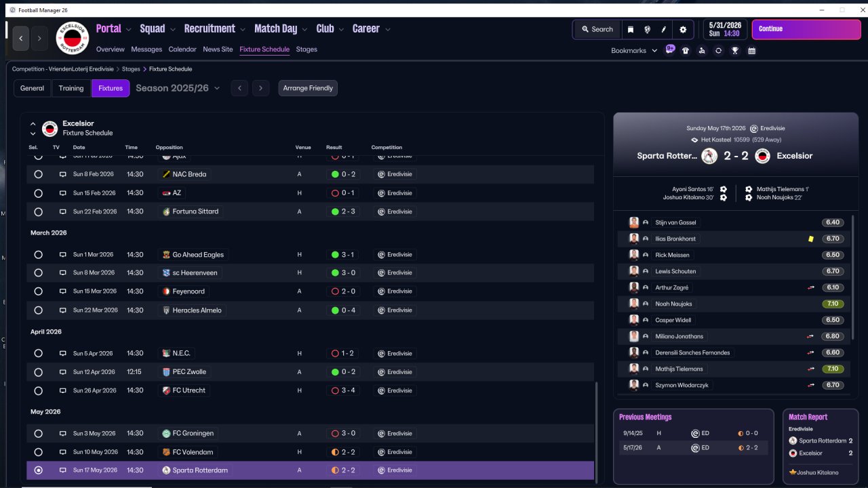Select the AZ fixture radio button

click(x=38, y=193)
